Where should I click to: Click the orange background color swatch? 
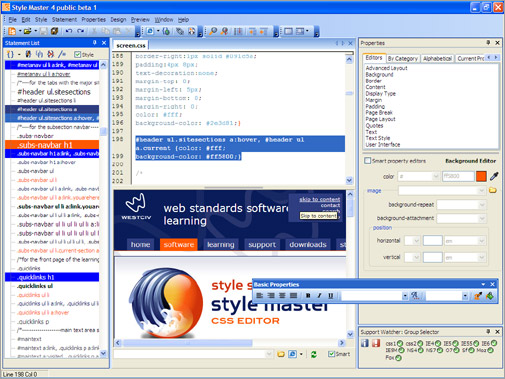point(481,176)
